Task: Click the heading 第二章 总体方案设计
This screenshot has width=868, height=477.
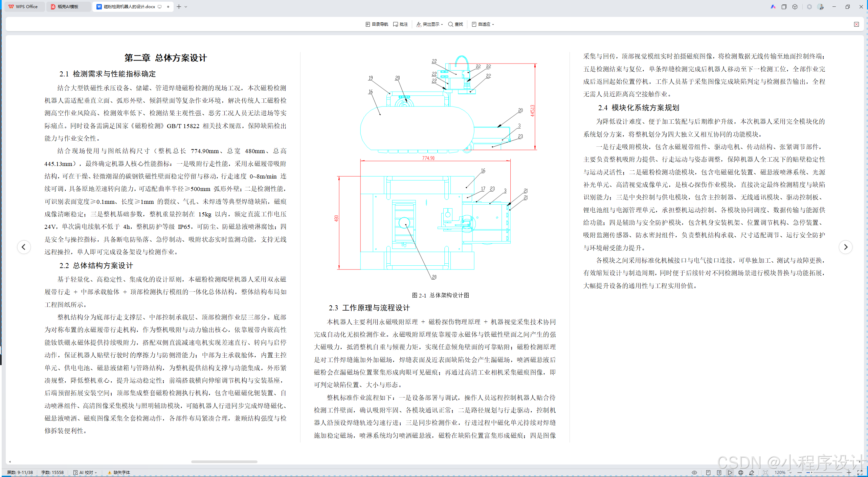Action: pos(165,58)
